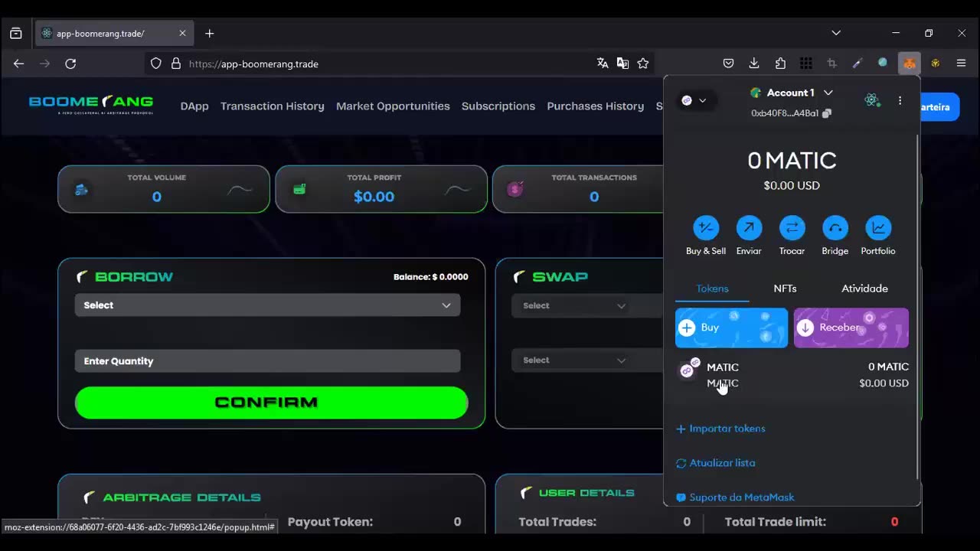Image resolution: width=980 pixels, height=551 pixels.
Task: Open the Portfolio chart icon
Action: 878,227
